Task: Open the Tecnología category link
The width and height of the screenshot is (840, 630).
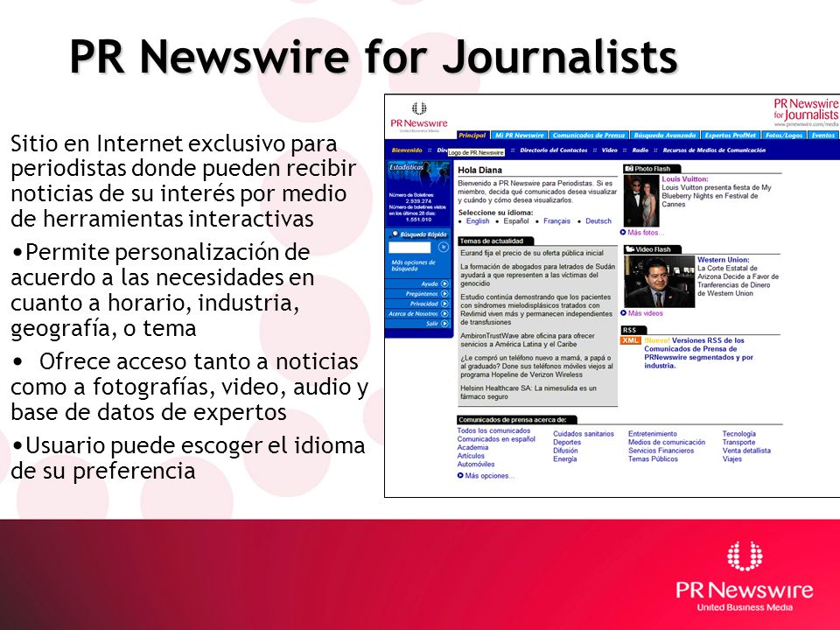Action: point(738,434)
